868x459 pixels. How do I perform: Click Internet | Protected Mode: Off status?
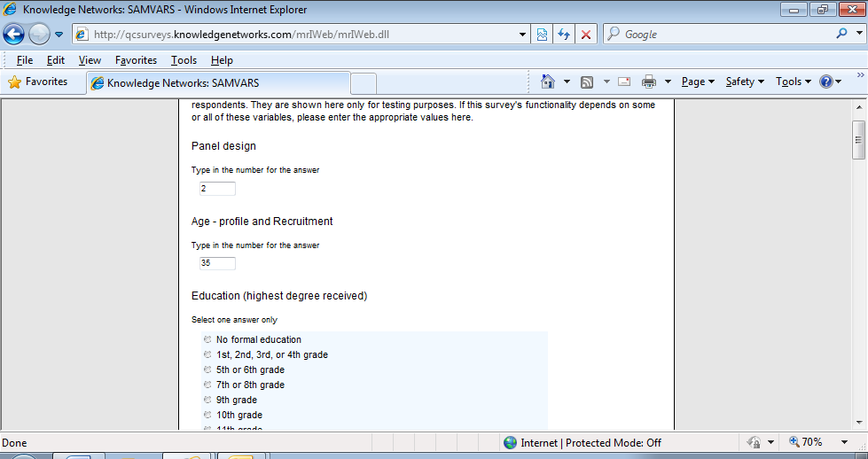coord(590,443)
